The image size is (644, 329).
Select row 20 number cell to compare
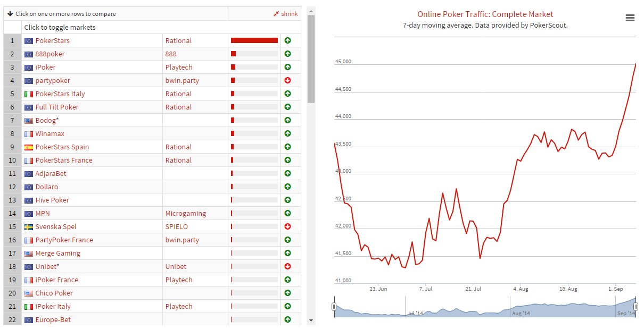tap(12, 293)
